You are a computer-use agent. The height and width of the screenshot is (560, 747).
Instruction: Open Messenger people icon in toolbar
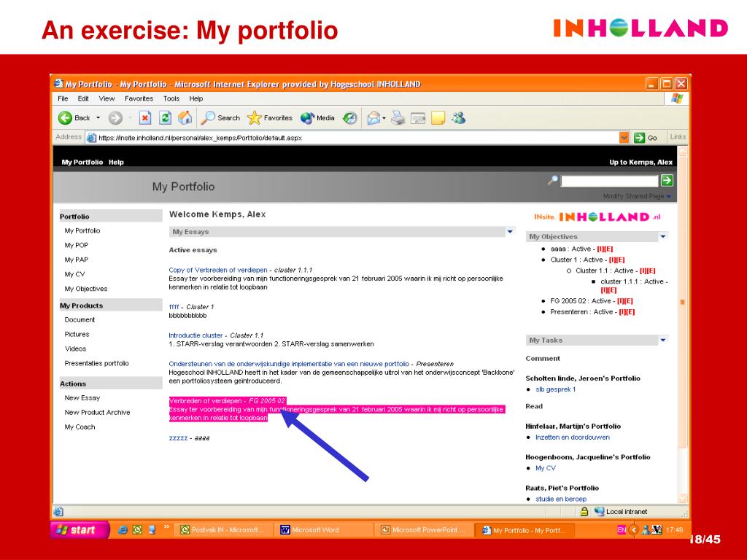(458, 117)
